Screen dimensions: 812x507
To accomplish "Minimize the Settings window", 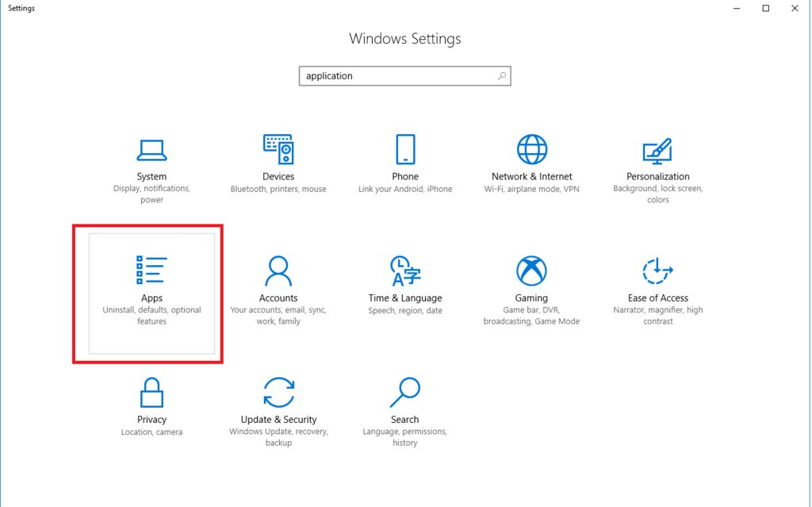I will click(737, 8).
